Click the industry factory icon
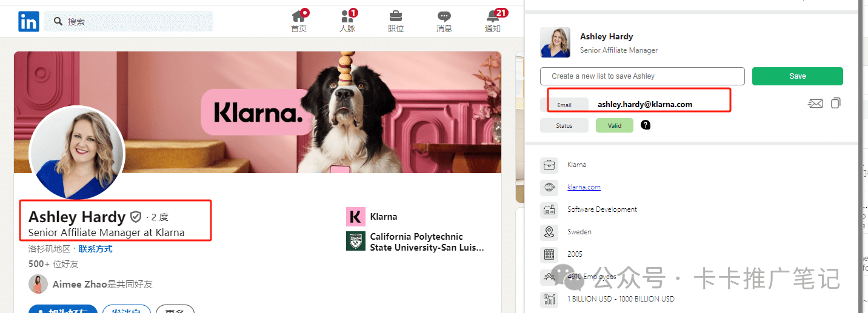Viewport: 868px width, 313px height. [550, 209]
